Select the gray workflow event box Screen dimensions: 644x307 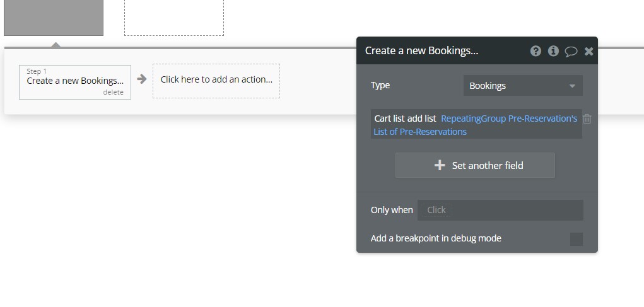(54, 18)
